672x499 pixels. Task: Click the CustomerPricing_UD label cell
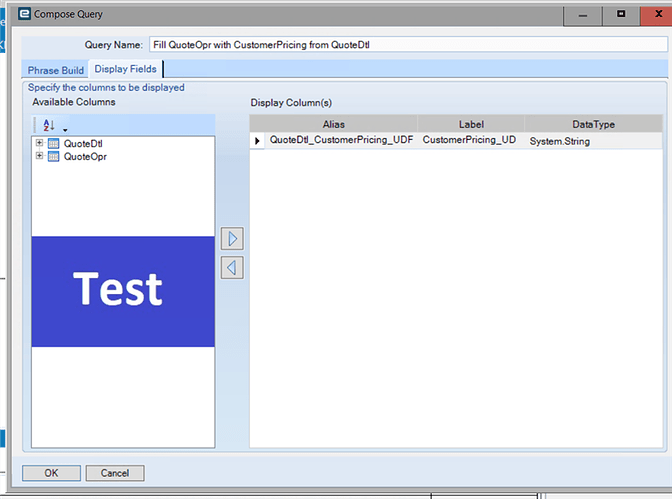471,140
